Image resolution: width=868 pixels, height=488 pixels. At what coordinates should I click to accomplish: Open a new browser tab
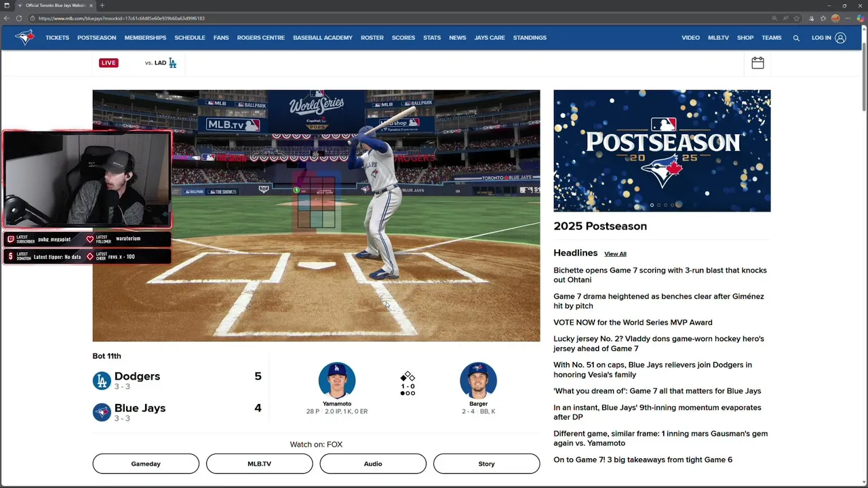[x=102, y=5]
